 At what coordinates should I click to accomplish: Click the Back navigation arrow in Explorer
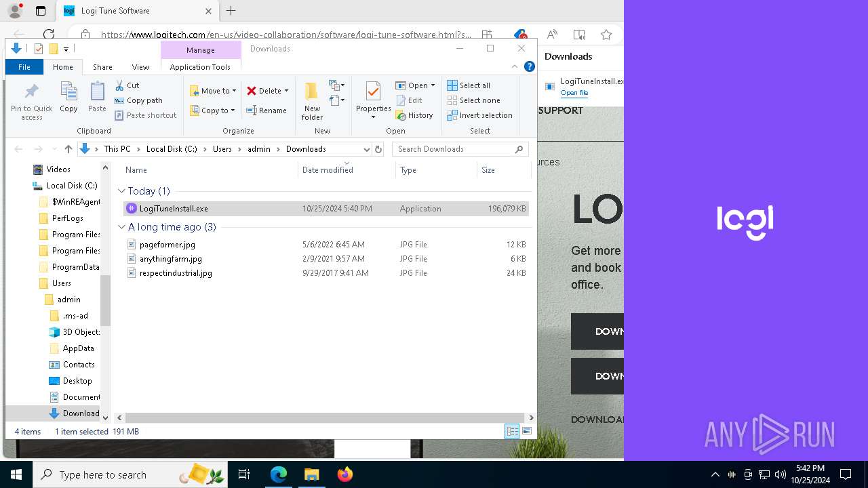click(19, 149)
